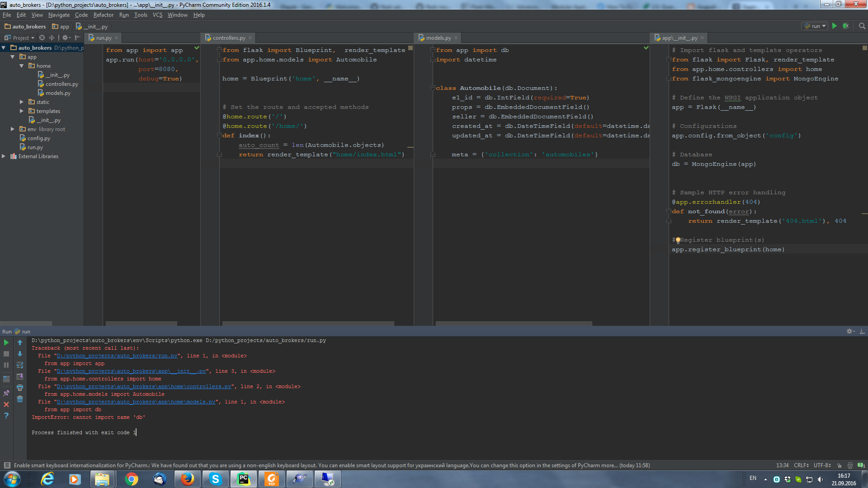Click the Stop process button in Run panel

point(6,354)
